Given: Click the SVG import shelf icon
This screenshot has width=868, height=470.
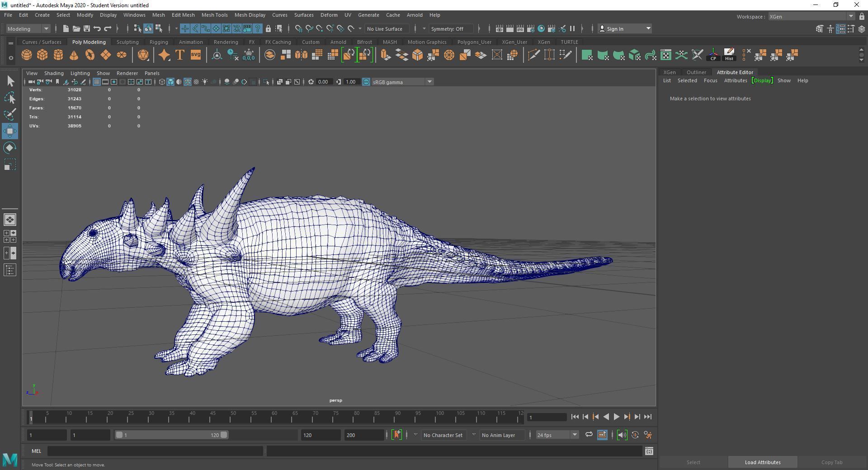Looking at the screenshot, I should pyautogui.click(x=195, y=55).
